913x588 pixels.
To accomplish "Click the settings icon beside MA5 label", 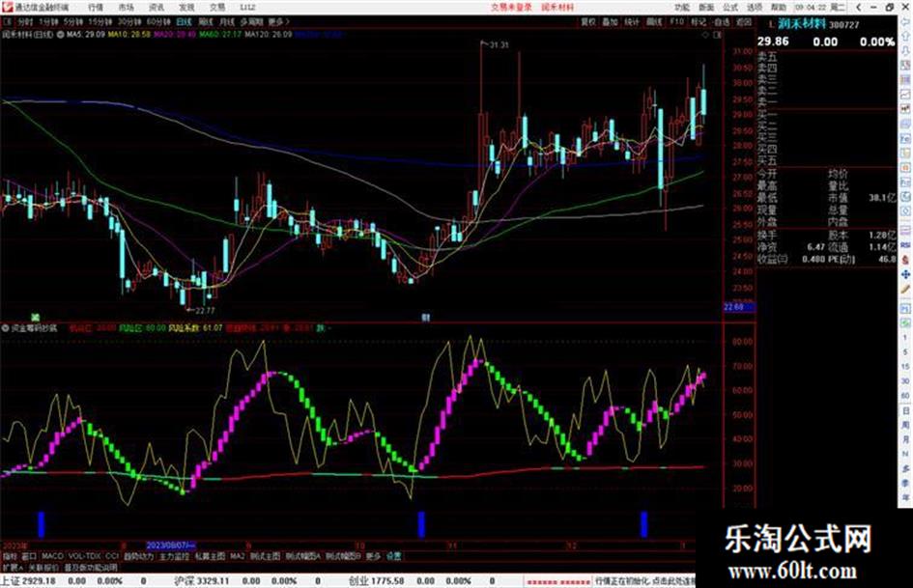I will click(61, 35).
